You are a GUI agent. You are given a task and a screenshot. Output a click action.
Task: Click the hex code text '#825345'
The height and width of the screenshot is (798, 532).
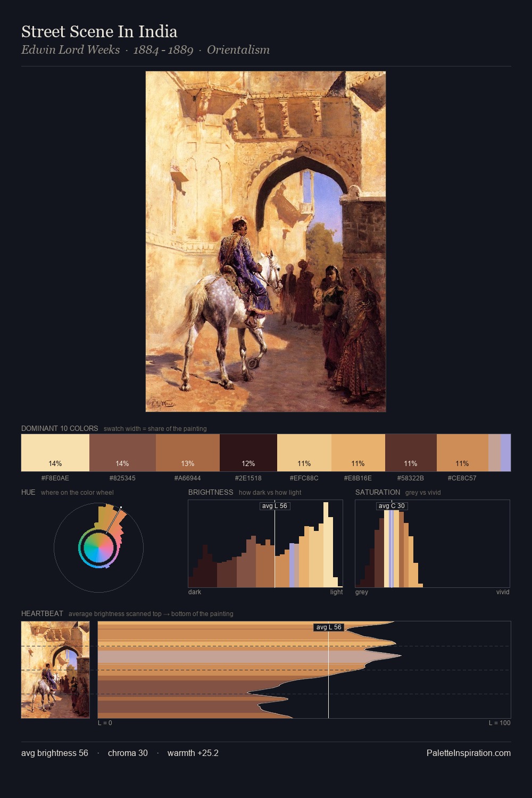click(122, 478)
